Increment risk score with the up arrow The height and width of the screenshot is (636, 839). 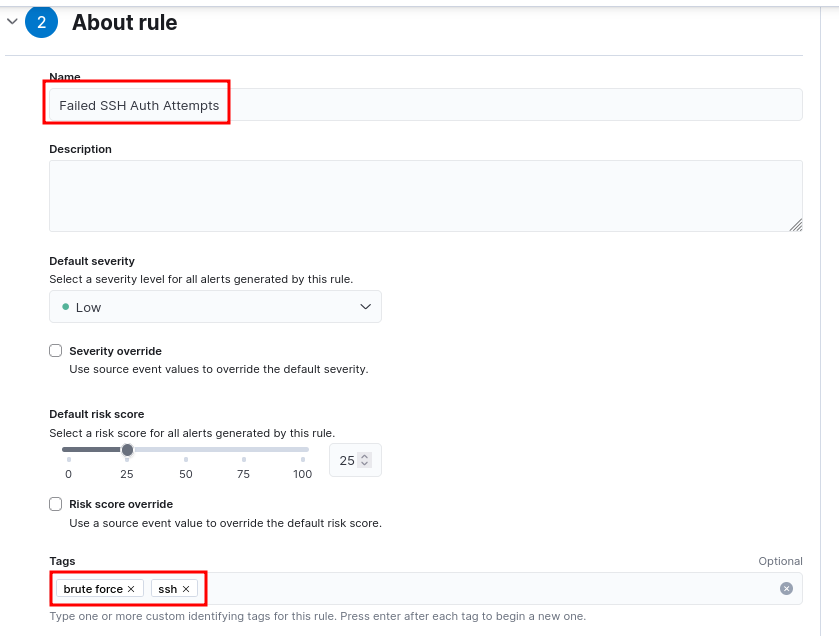365,456
